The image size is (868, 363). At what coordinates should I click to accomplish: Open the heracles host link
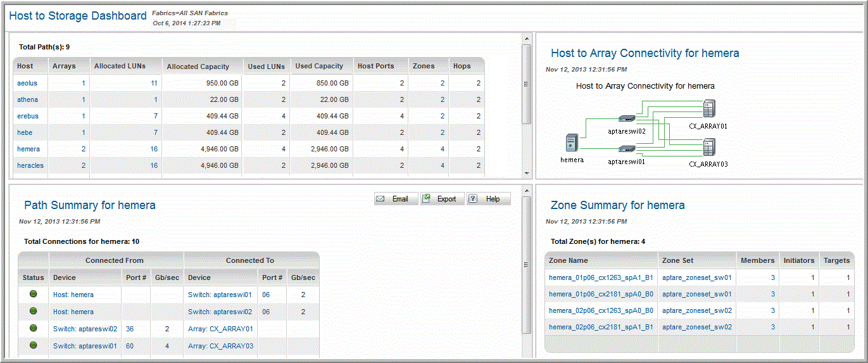coord(30,165)
